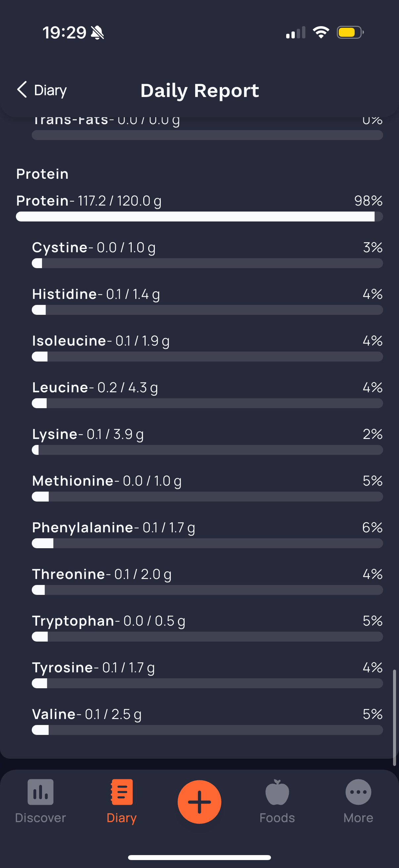Open the Discover bar chart icon
The height and width of the screenshot is (868, 399).
[x=40, y=792]
